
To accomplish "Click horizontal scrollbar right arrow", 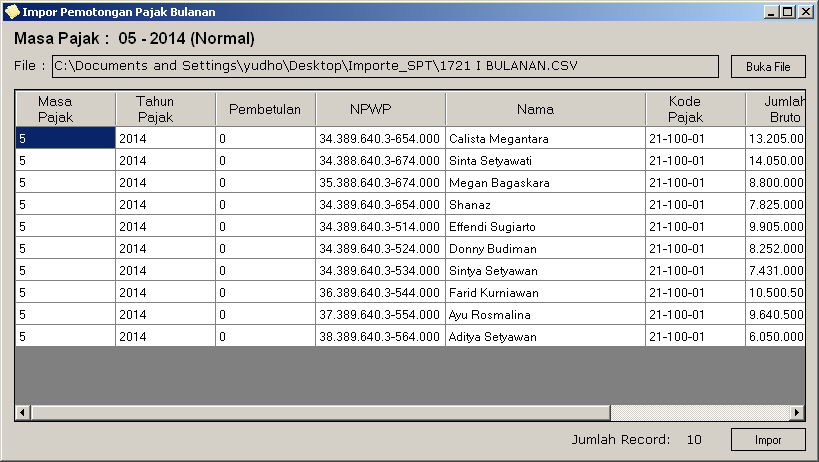I will tap(797, 412).
